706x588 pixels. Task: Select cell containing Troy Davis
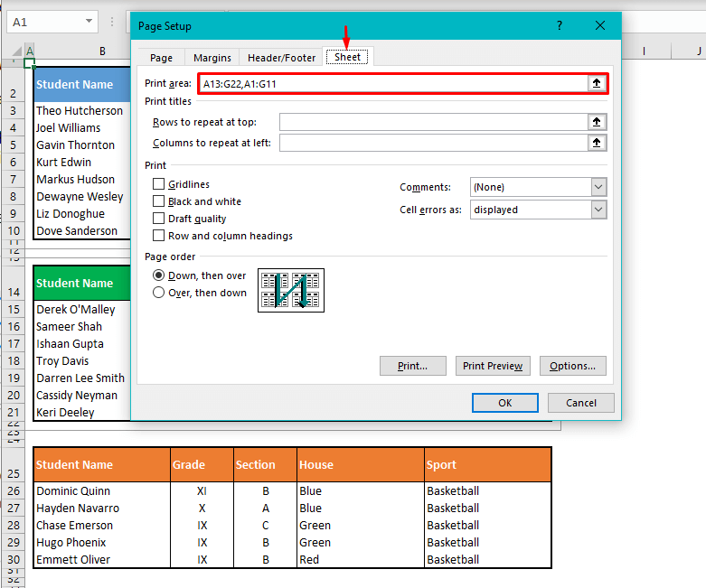[82, 360]
